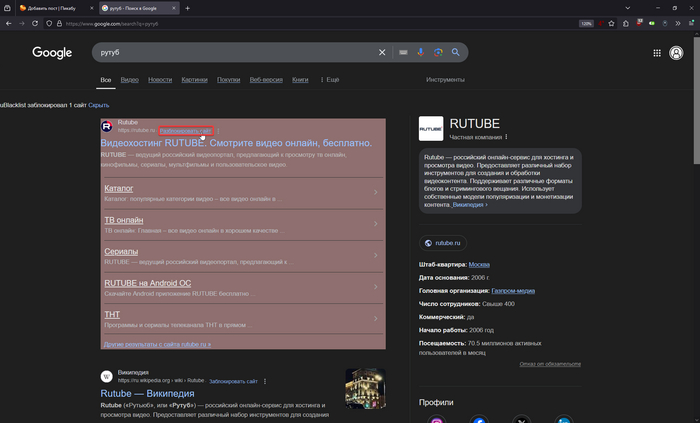Bookmark this page with the star
700x423 pixels.
(x=612, y=24)
